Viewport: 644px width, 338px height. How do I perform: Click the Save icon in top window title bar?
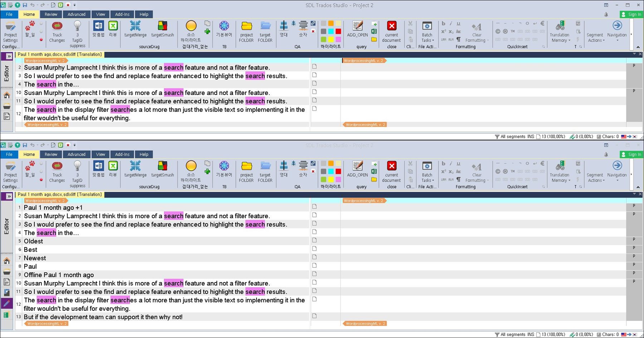pos(25,5)
